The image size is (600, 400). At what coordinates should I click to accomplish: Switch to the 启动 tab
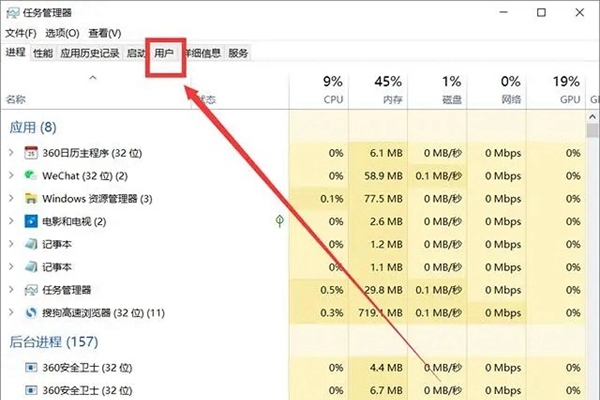pyautogui.click(x=135, y=53)
